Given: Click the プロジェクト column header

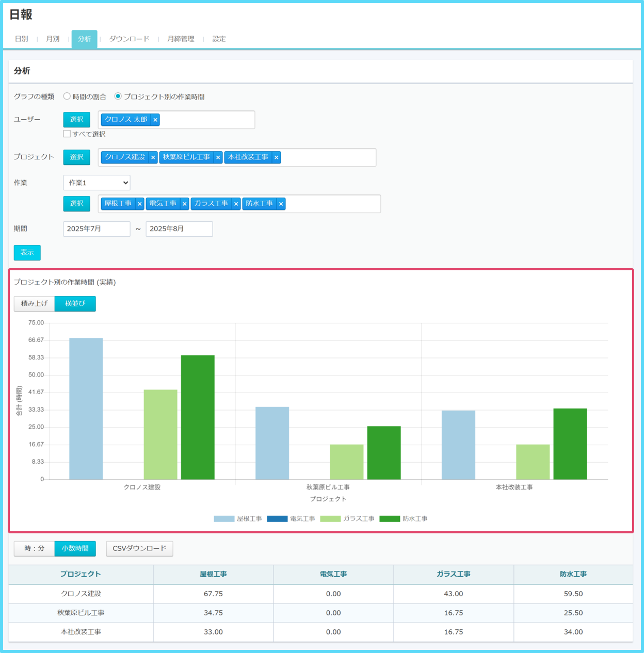Looking at the screenshot, I should coord(81,575).
